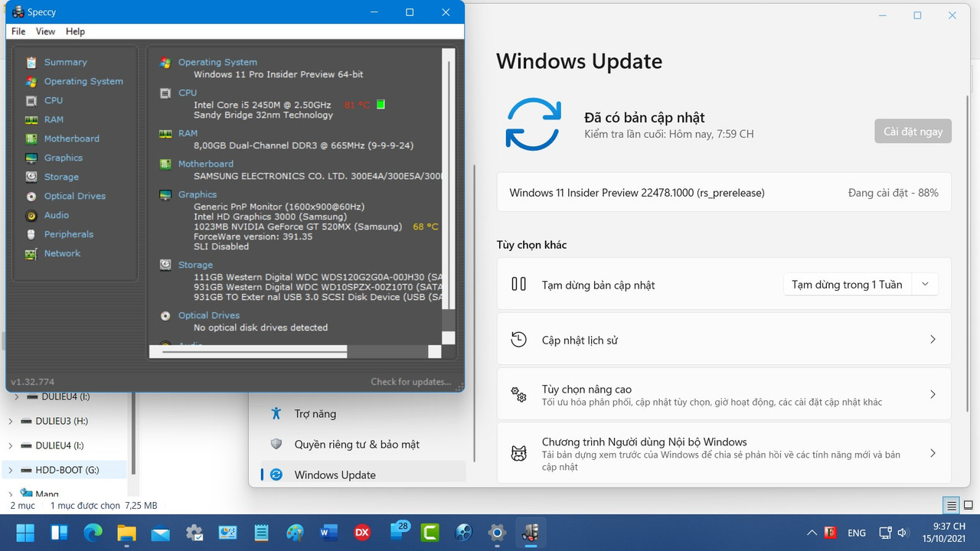Screen dimensions: 980x551
Task: Click the chevron on Chương trình Người dùng Nội bộ Windows
Action: (933, 453)
